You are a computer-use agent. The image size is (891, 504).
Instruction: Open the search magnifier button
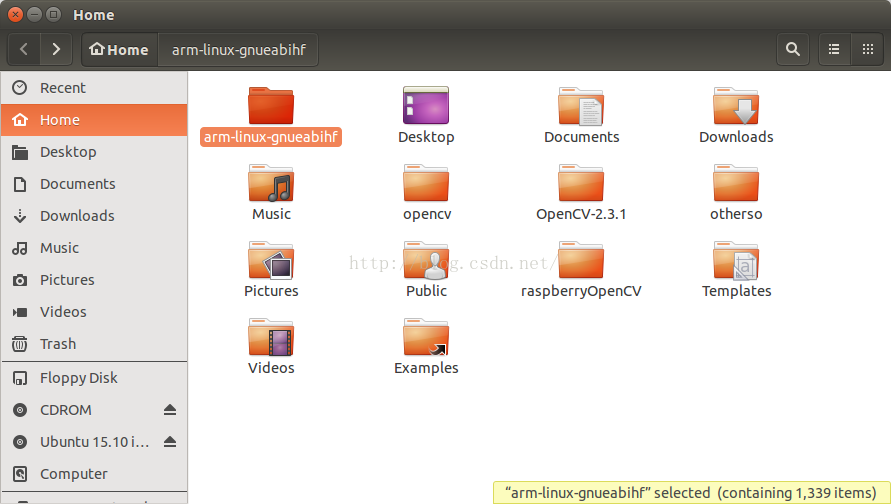(793, 49)
